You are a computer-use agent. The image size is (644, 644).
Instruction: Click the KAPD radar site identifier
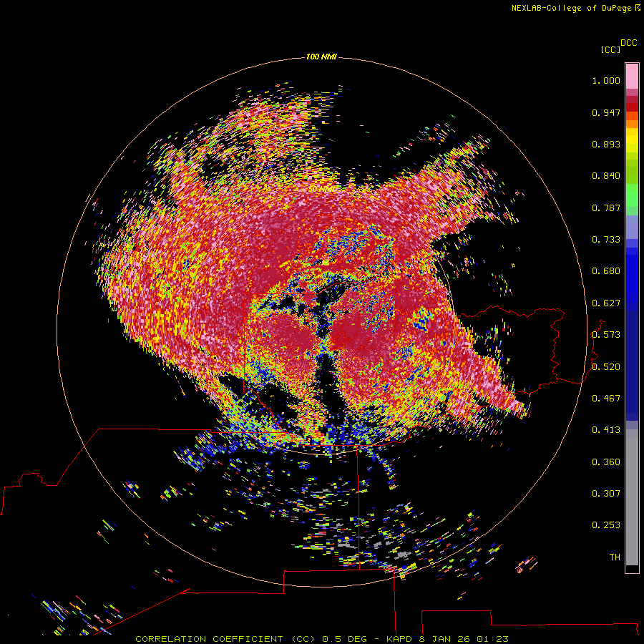pos(399,639)
